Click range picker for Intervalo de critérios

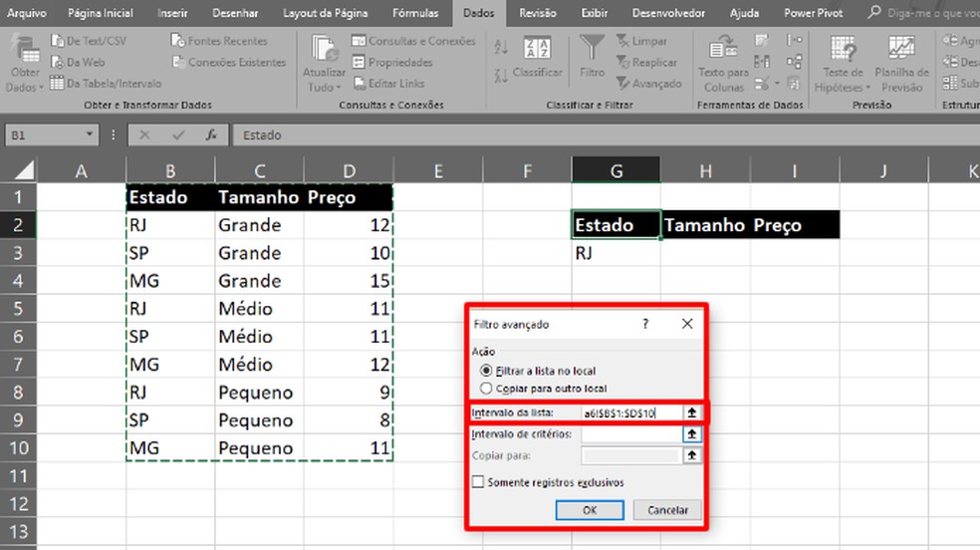pos(692,434)
